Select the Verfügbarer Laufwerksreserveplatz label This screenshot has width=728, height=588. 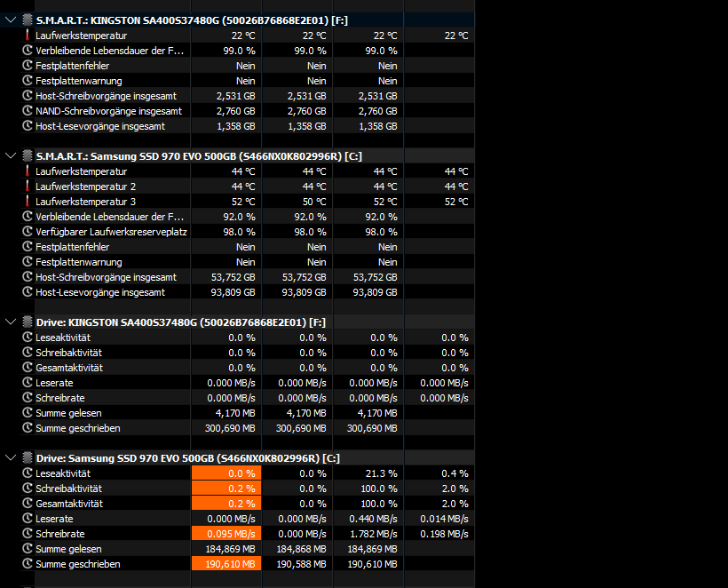tap(111, 232)
